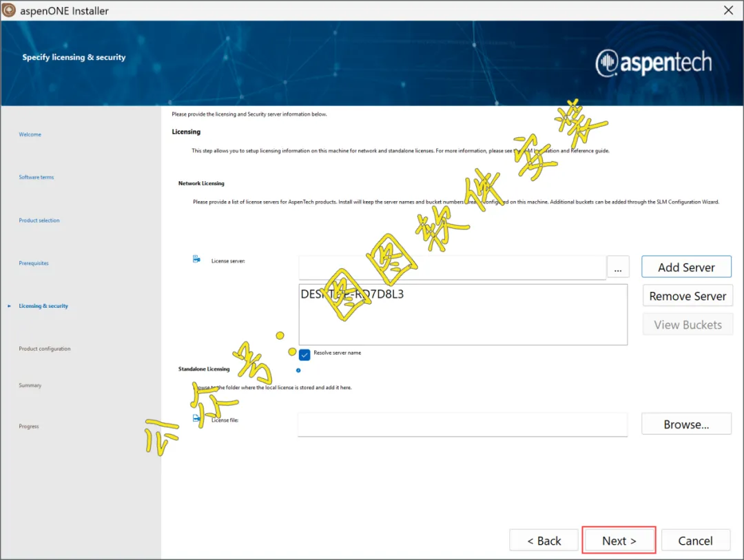This screenshot has width=744, height=560.
Task: Toggle the Resolve server name checkbox
Action: point(304,354)
